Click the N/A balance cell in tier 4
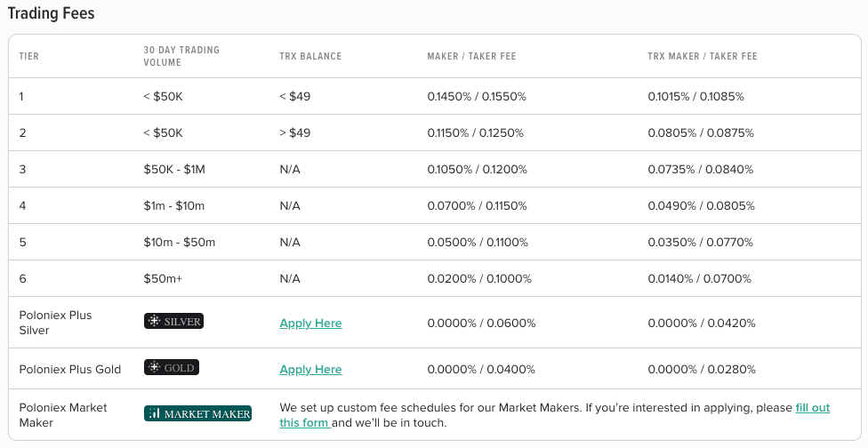Screen dimensions: 868x448 290,205
